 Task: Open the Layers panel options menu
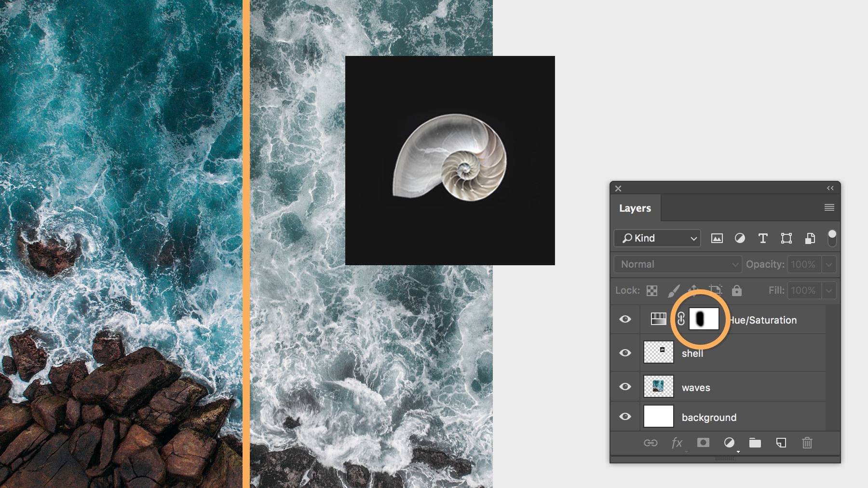tap(829, 207)
